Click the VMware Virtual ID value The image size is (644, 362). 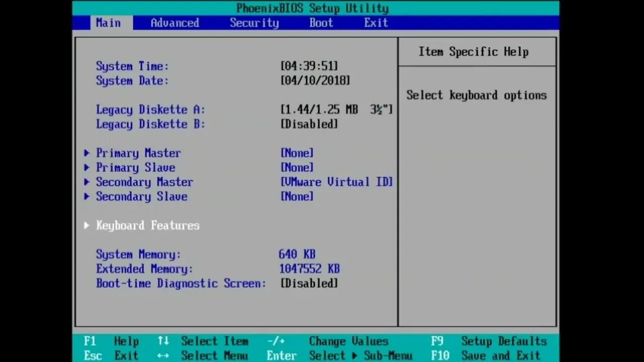tap(337, 182)
